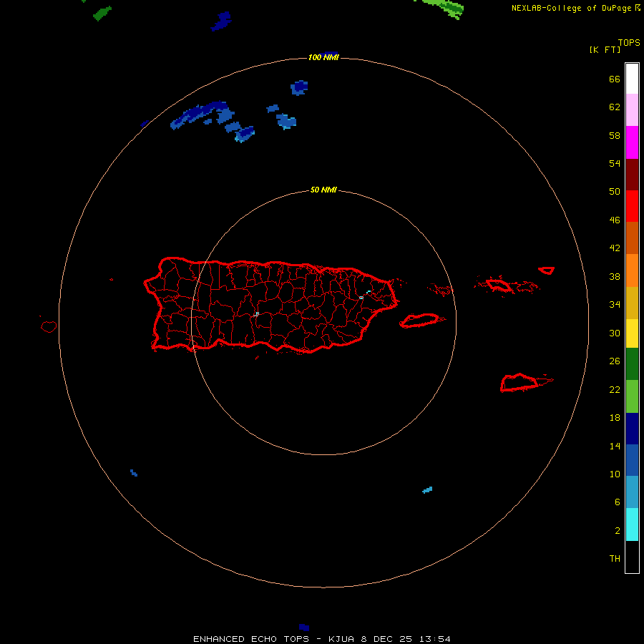Click the small blue echo southwest of the island
644x644 pixels.
pos(134,473)
